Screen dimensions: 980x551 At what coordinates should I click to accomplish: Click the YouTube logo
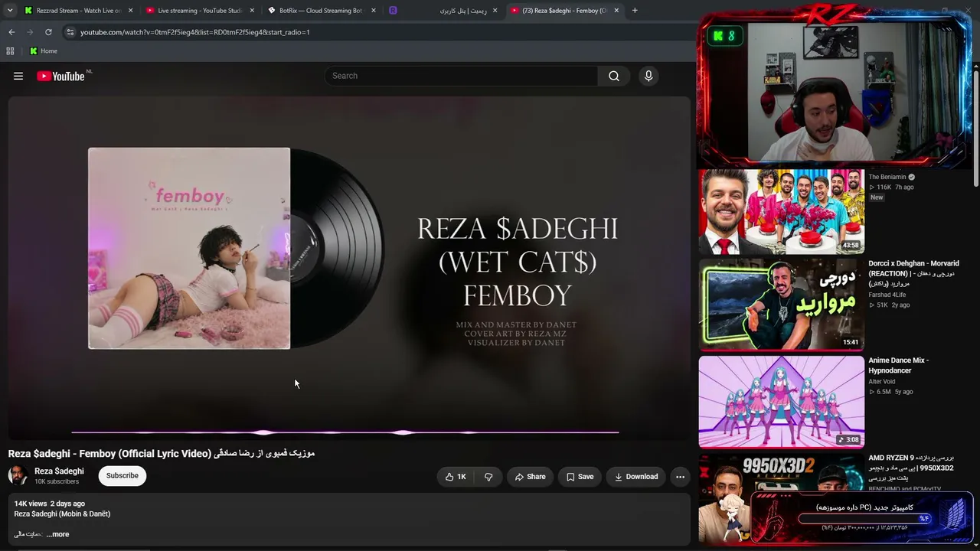pos(60,76)
